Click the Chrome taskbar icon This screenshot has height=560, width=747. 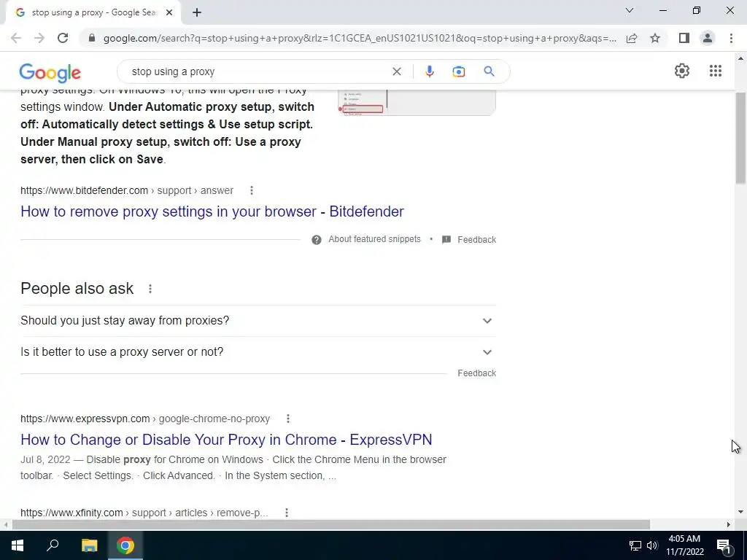(x=125, y=545)
